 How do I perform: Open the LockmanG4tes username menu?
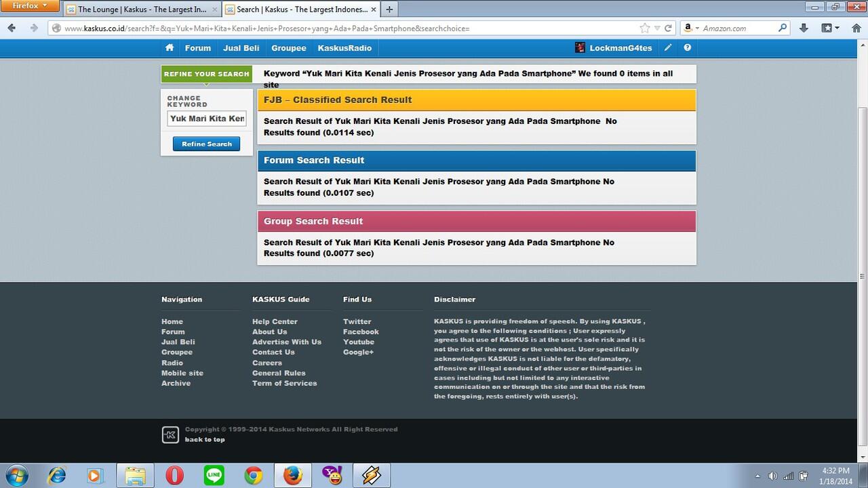click(x=620, y=48)
